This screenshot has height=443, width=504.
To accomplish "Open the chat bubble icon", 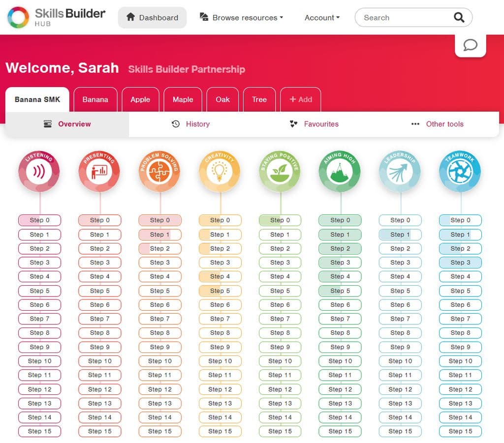I will 470,45.
